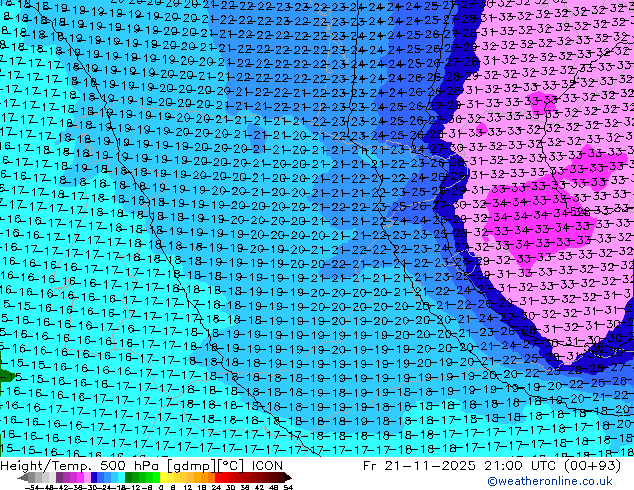The width and height of the screenshot is (634, 490).
Task: Choose the bright red legend swatch at 24
Action: click(x=218, y=477)
